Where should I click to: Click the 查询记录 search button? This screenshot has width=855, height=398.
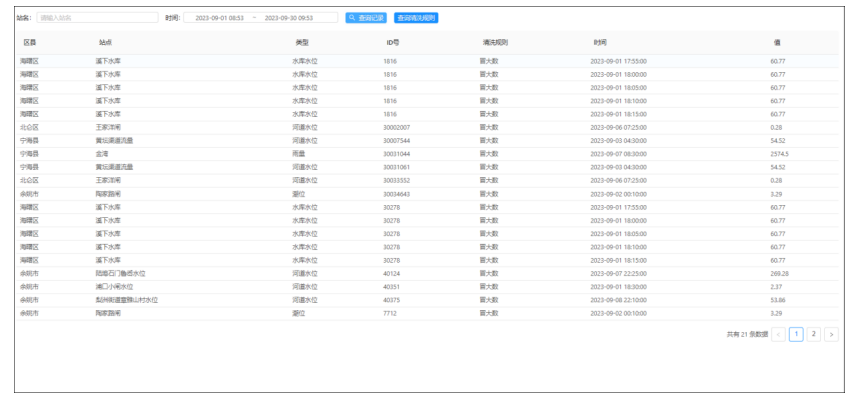366,18
